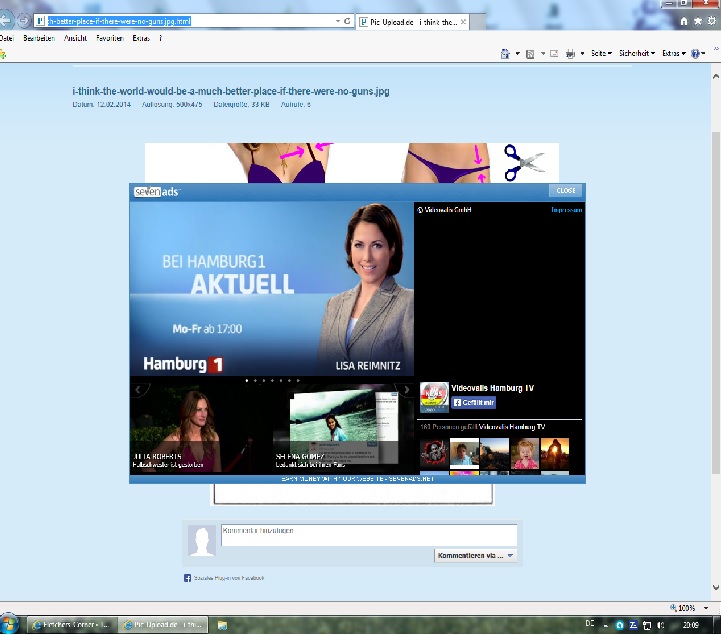722x635 pixels.
Task: Click the browser back arrow button
Action: pyautogui.click(x=8, y=20)
